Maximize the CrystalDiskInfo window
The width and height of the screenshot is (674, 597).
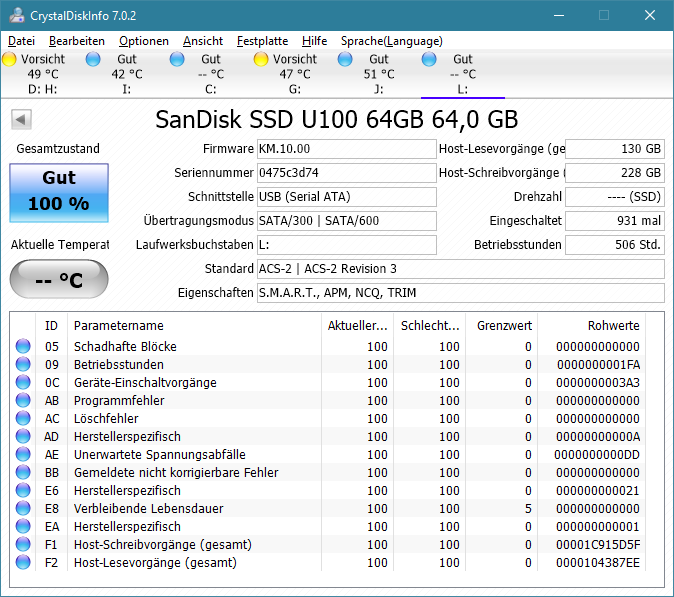[x=604, y=15]
